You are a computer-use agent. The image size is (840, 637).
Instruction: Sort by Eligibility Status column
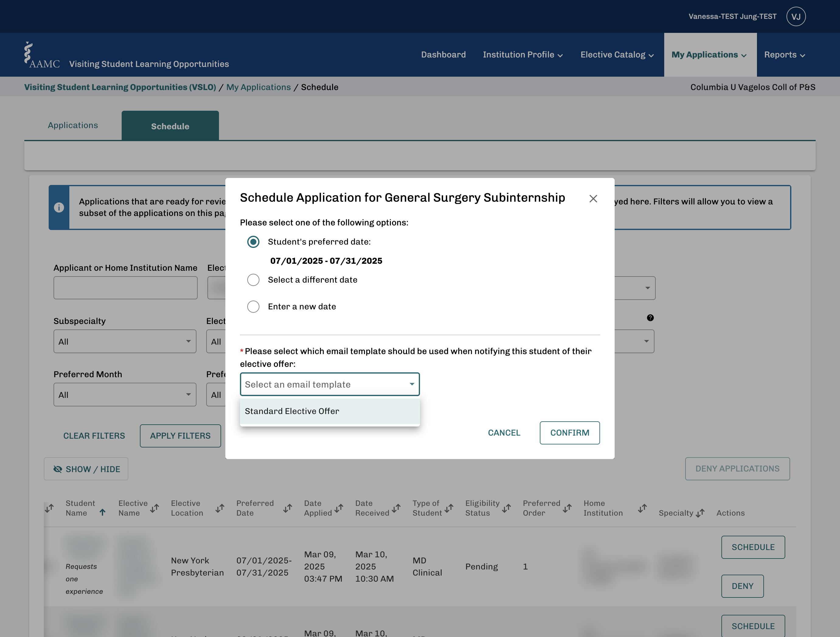tap(506, 508)
